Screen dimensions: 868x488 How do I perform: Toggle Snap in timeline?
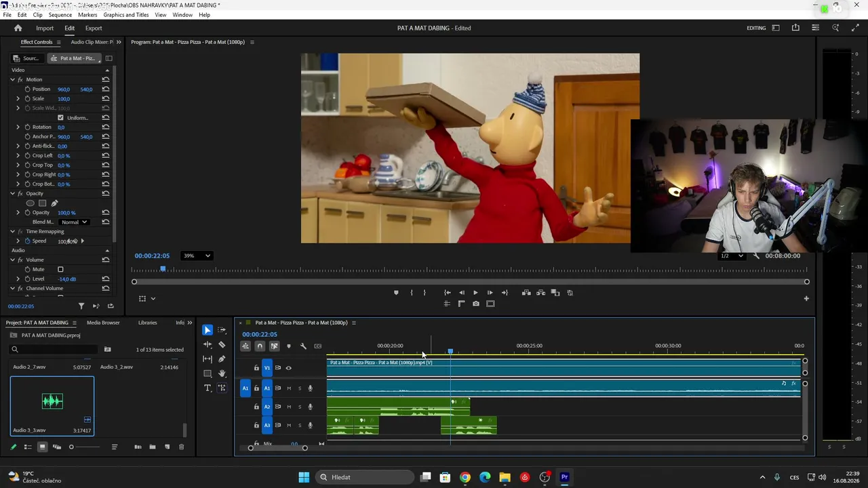(x=260, y=346)
